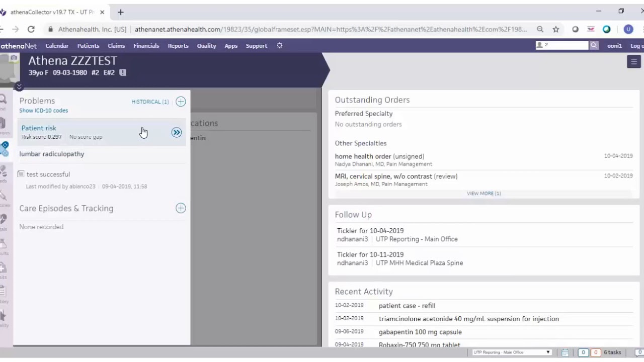Click the ooni1 user link

(x=614, y=46)
